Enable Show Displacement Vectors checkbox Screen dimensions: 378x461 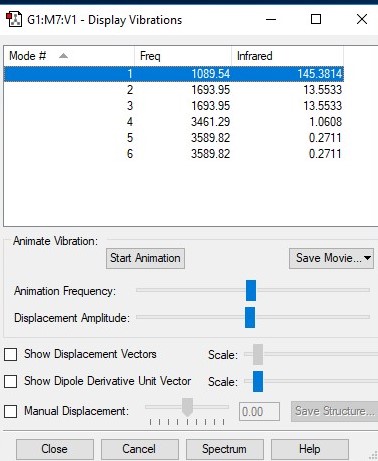pos(11,354)
